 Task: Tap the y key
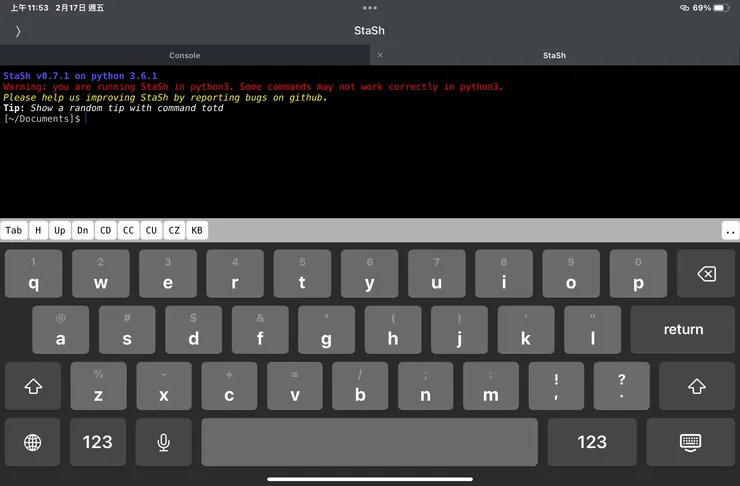[370, 274]
